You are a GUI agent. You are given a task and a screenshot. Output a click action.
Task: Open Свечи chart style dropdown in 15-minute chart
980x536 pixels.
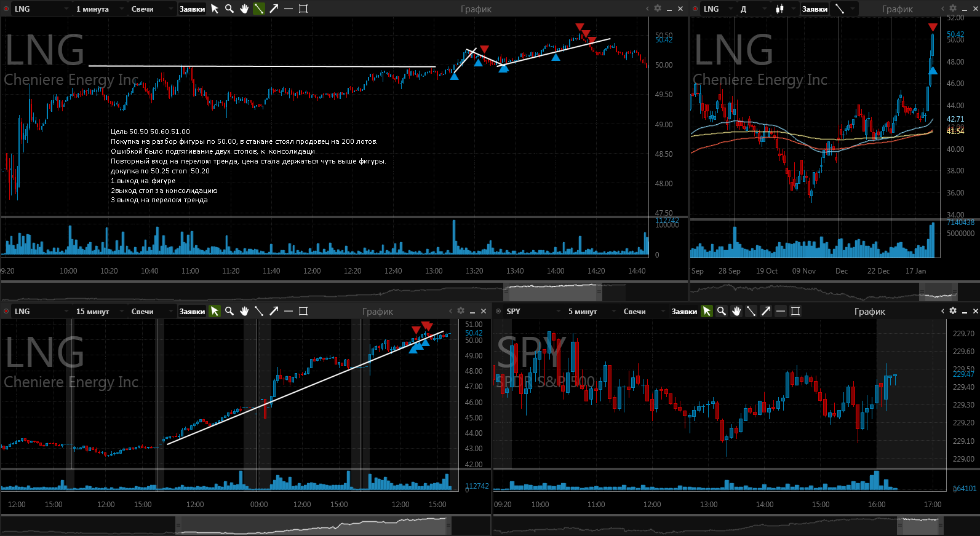click(151, 312)
